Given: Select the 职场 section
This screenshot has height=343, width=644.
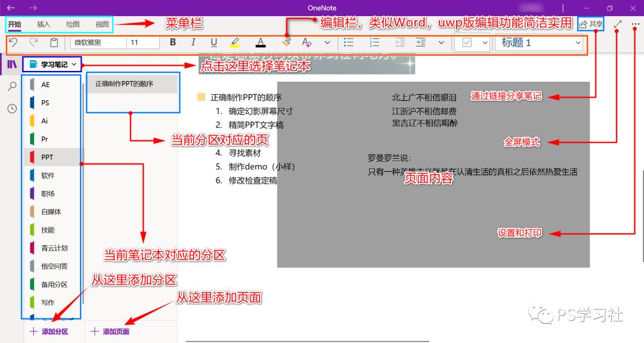Looking at the screenshot, I should coord(52,193).
